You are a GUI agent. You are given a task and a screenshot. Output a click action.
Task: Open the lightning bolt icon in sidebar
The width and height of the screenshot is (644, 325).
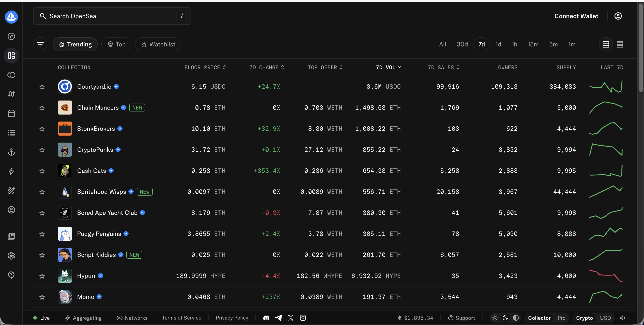(11, 171)
